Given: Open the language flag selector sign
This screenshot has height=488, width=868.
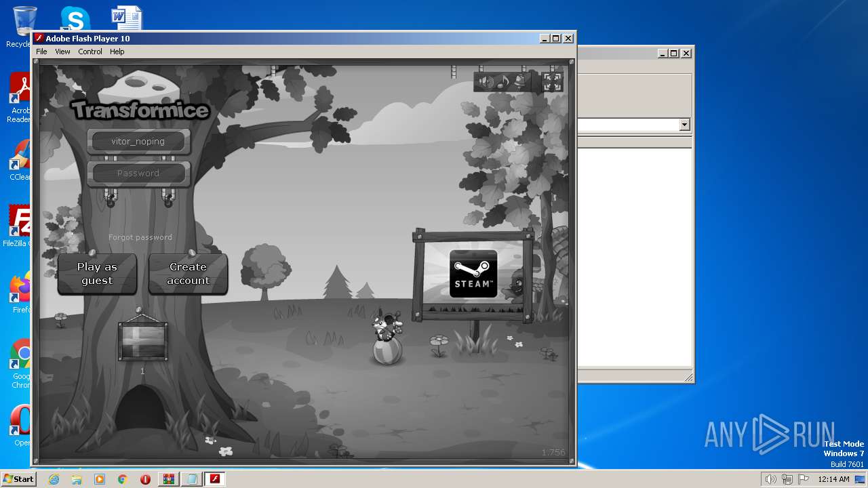Looking at the screenshot, I should (143, 342).
